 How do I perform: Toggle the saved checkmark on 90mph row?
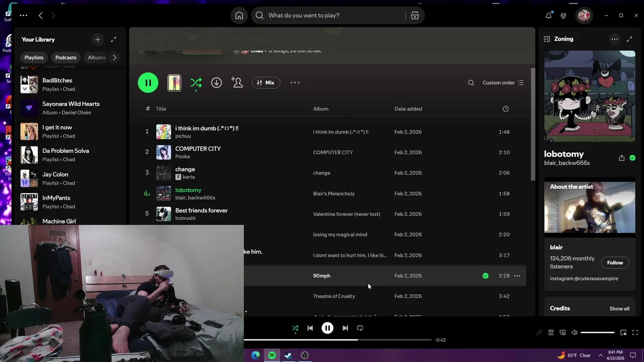[486, 276]
